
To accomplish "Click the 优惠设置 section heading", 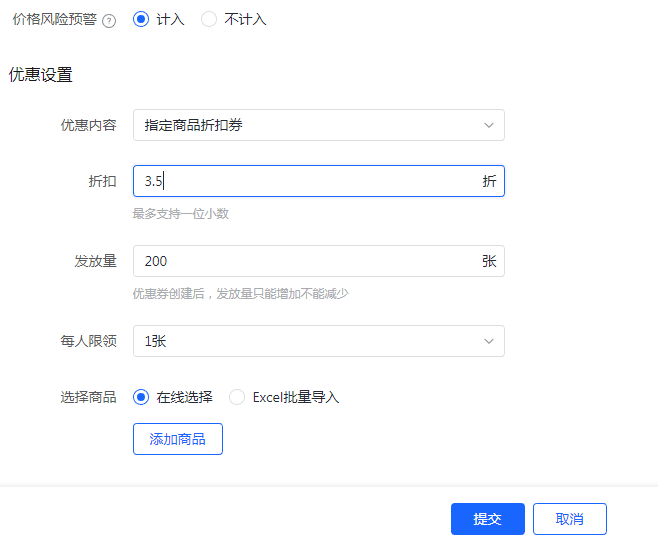I will point(41,75).
